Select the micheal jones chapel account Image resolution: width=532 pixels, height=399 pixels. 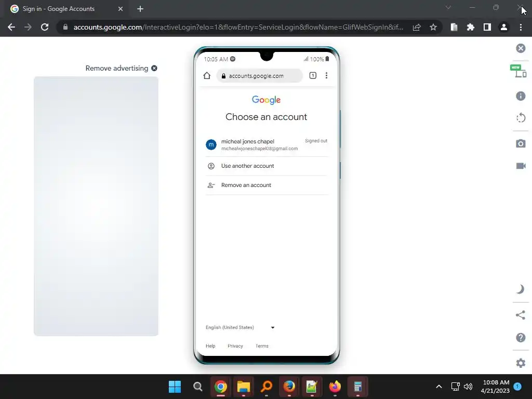pyautogui.click(x=267, y=145)
